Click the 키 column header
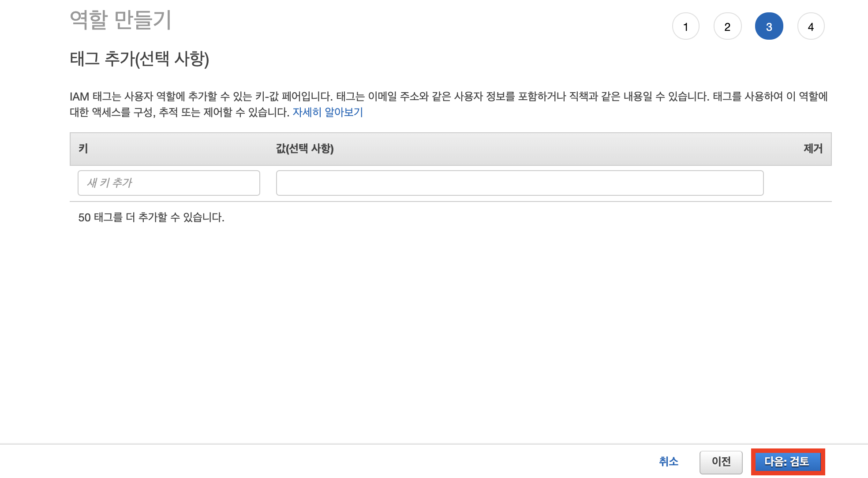 pyautogui.click(x=83, y=149)
